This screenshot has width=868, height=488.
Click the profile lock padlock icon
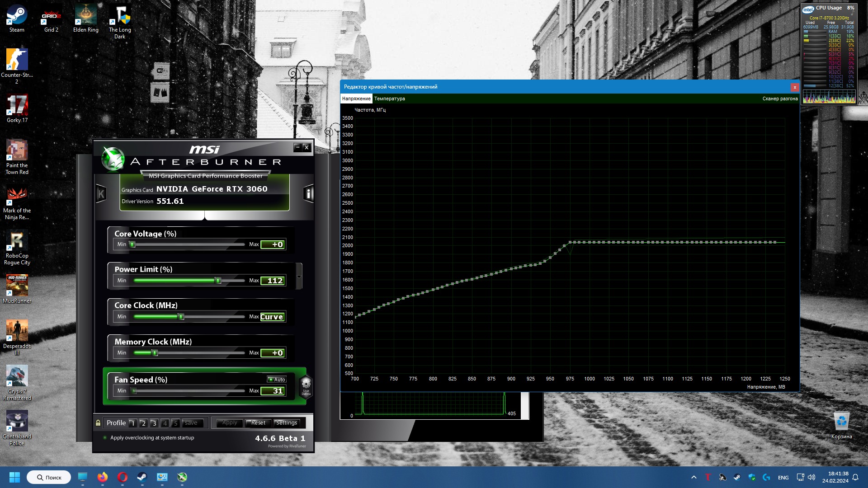click(x=98, y=423)
